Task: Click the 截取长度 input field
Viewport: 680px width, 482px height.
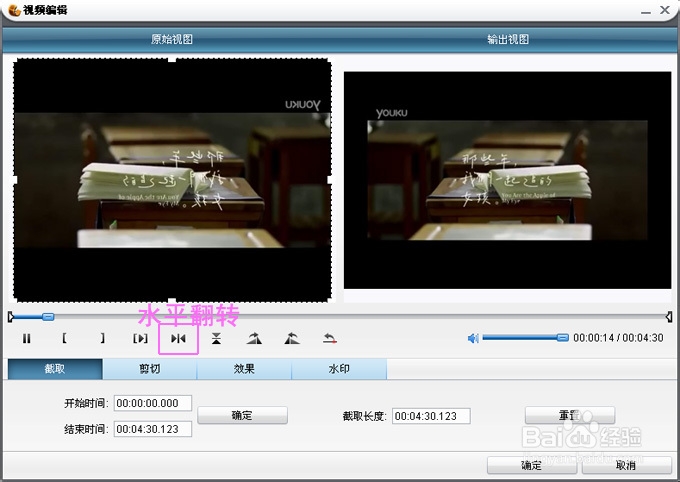Action: click(431, 416)
